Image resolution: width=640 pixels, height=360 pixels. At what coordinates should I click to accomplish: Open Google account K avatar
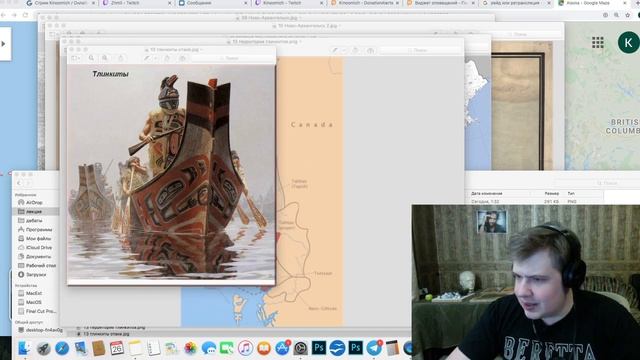(629, 42)
